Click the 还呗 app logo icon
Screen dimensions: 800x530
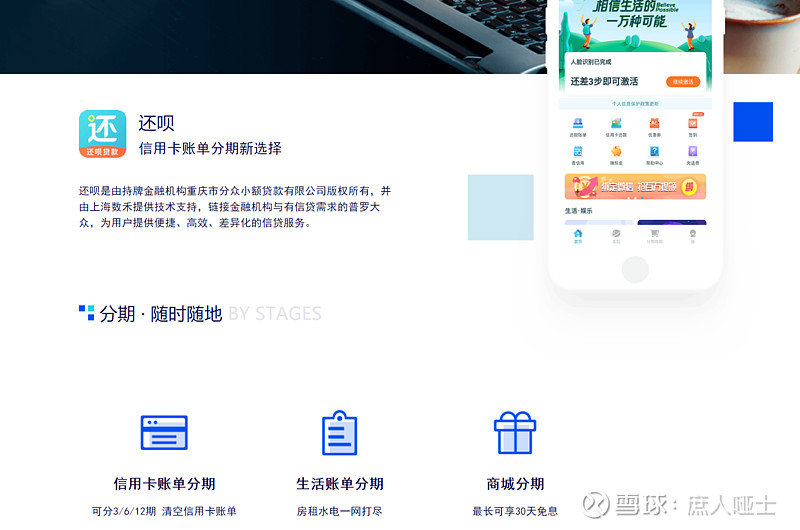(x=103, y=134)
